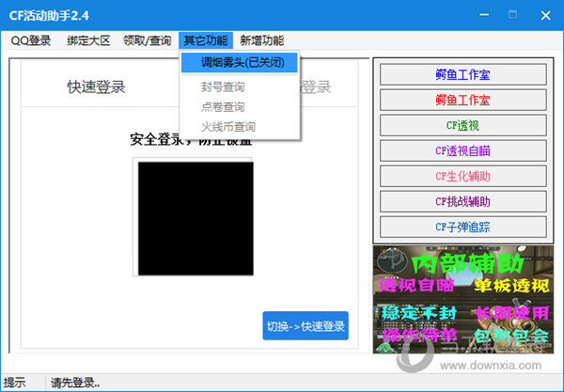The height and width of the screenshot is (392, 564).
Task: Open the QQ登录 menu
Action: click(x=31, y=40)
